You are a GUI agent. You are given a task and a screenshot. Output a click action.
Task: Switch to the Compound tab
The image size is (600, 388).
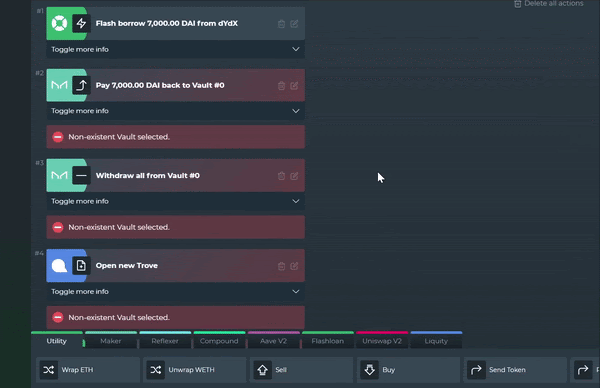[219, 341]
